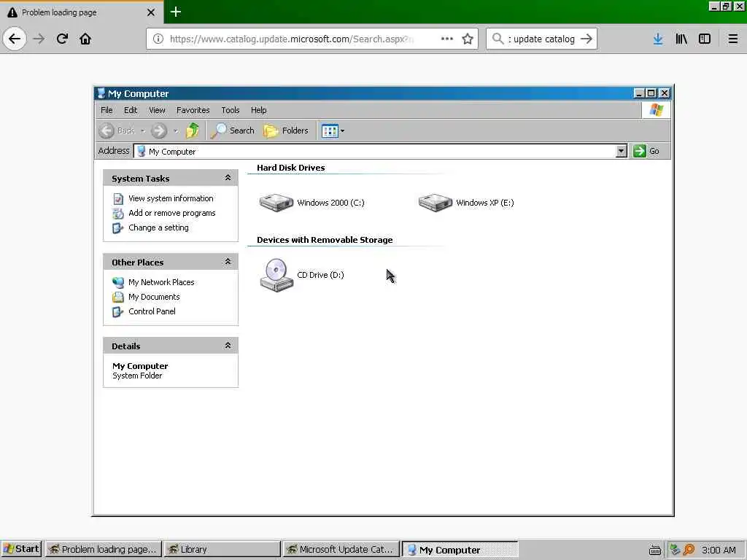Click the Go button next to Address

click(x=646, y=151)
